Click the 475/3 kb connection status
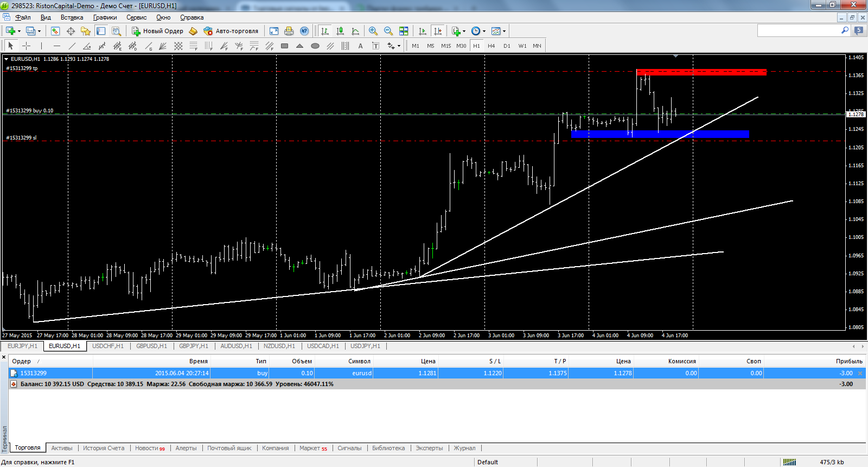The height and width of the screenshot is (467, 868). coord(832,462)
